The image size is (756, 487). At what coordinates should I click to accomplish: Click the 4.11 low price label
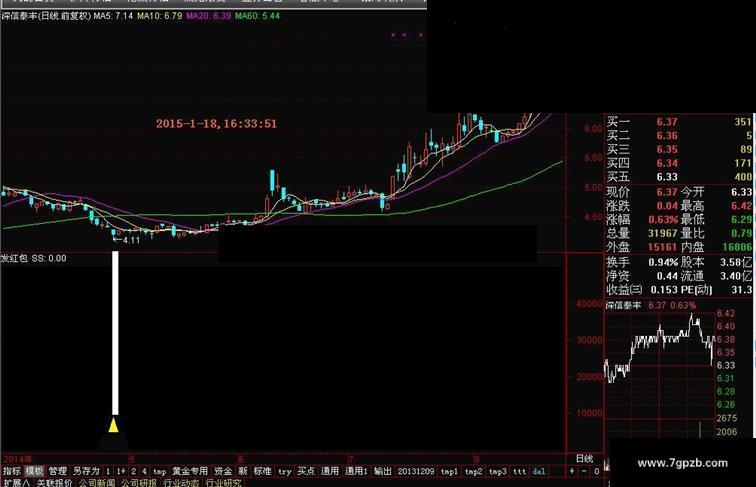[131, 240]
